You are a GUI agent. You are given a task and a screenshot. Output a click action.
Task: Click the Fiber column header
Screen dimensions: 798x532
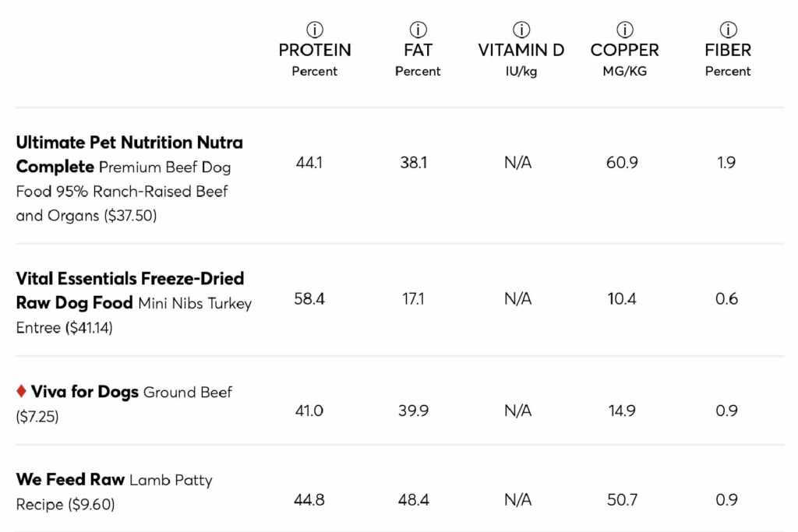point(728,50)
